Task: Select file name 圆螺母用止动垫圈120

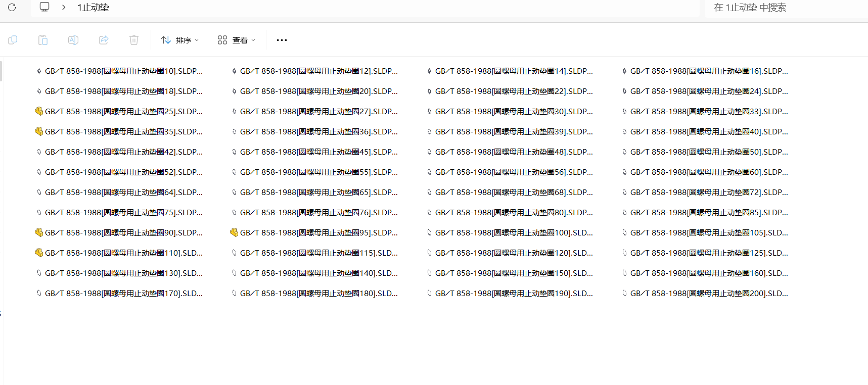Action: click(x=514, y=253)
